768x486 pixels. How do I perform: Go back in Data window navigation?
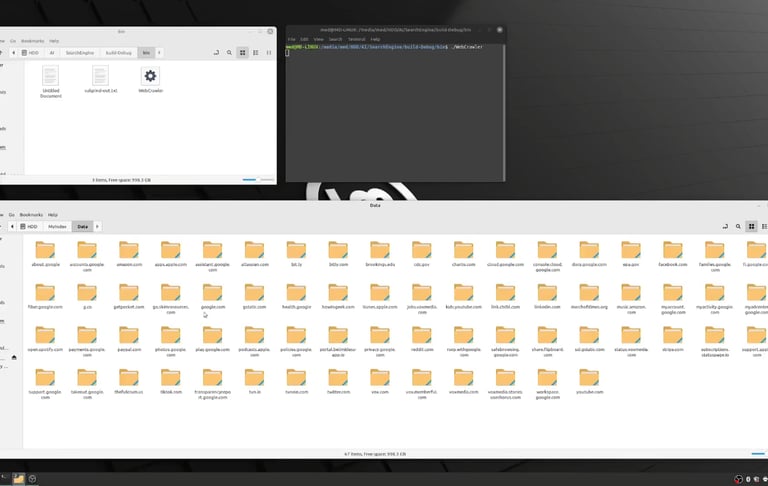[12, 226]
